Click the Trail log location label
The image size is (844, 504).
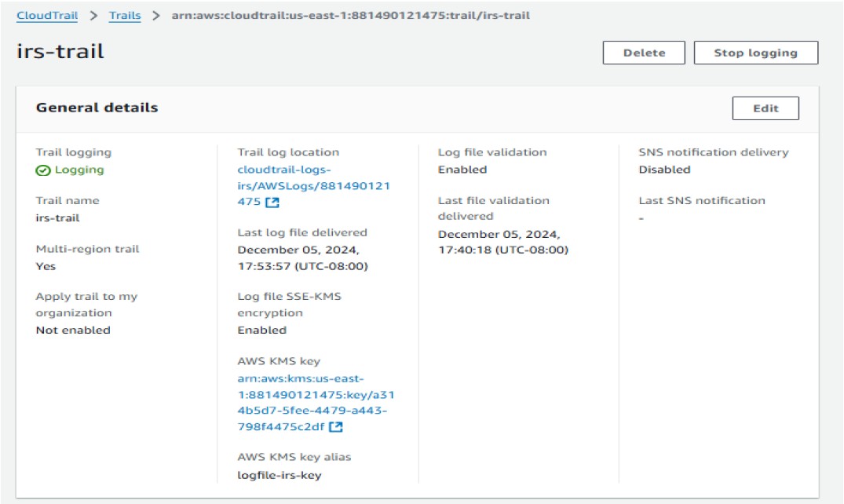coord(288,152)
